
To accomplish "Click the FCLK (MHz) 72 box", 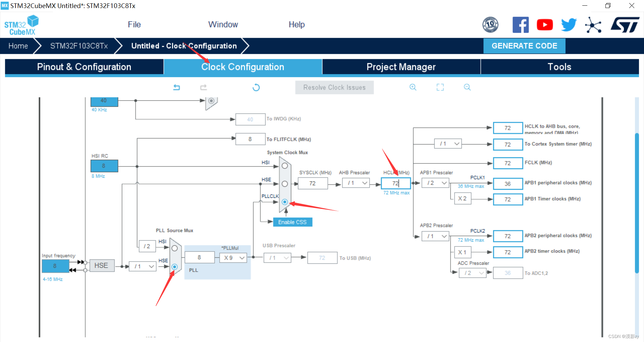I will coord(508,163).
